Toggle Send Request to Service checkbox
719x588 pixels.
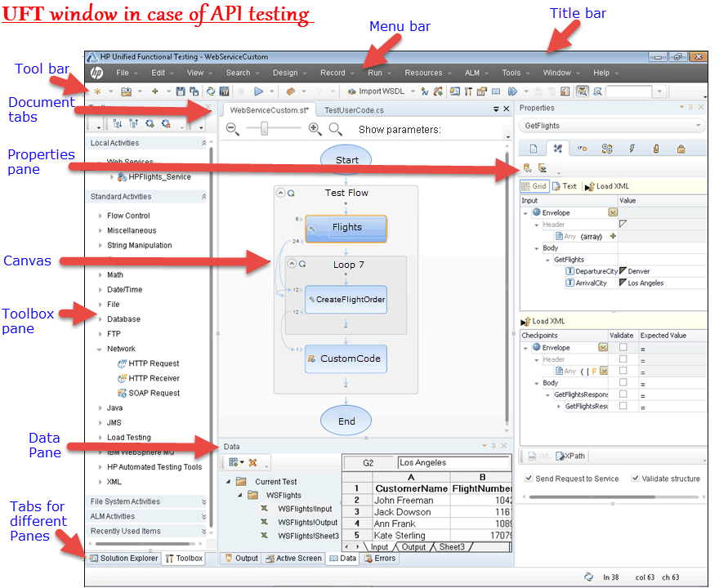(529, 478)
